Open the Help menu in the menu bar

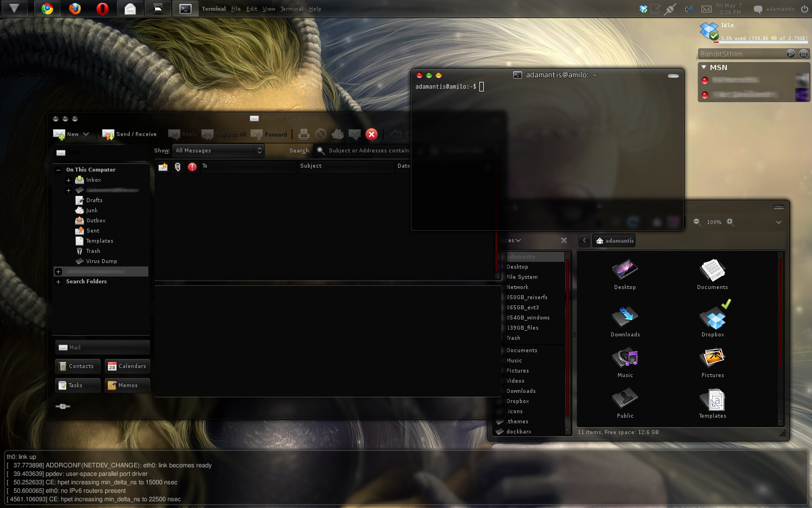(315, 9)
